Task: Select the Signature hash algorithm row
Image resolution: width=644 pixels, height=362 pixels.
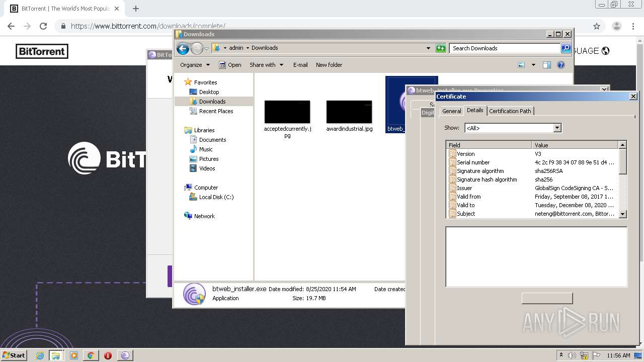Action: coord(533,179)
